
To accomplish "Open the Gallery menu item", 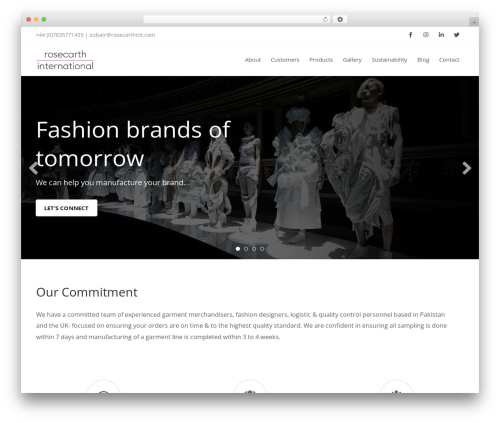I will [352, 60].
